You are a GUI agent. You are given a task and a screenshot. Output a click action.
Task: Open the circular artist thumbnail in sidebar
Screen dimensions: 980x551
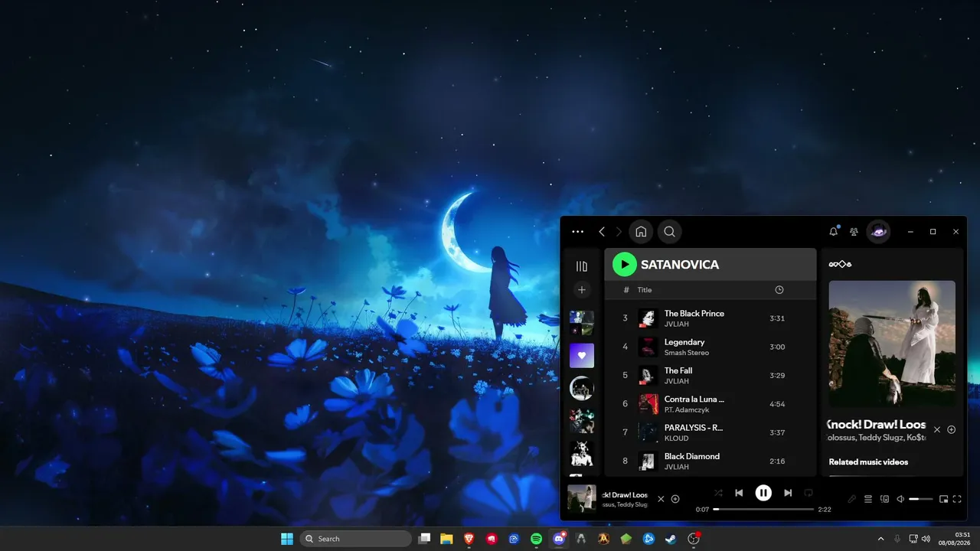coord(582,388)
